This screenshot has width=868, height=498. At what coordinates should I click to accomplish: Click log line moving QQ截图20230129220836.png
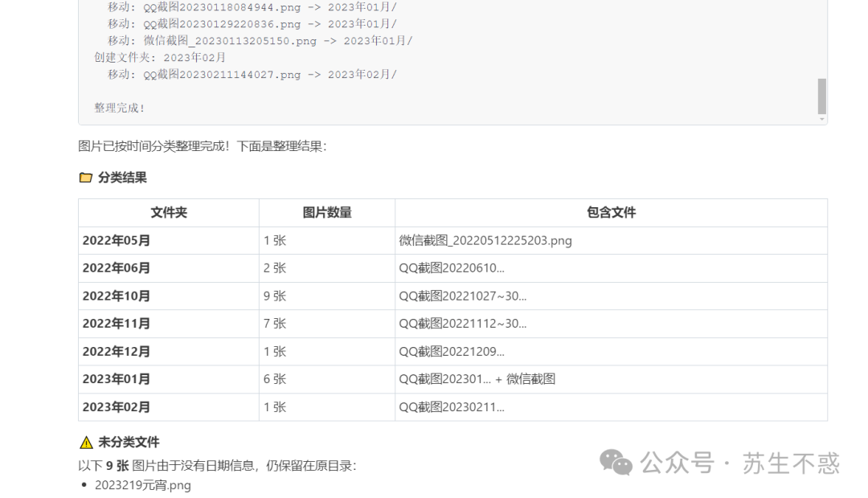coord(252,24)
